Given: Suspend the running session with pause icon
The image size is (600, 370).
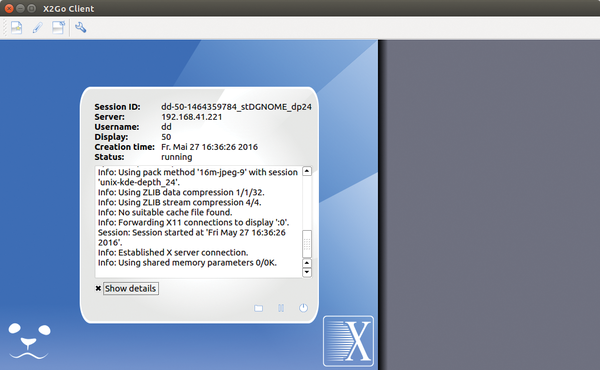Looking at the screenshot, I should (x=281, y=308).
